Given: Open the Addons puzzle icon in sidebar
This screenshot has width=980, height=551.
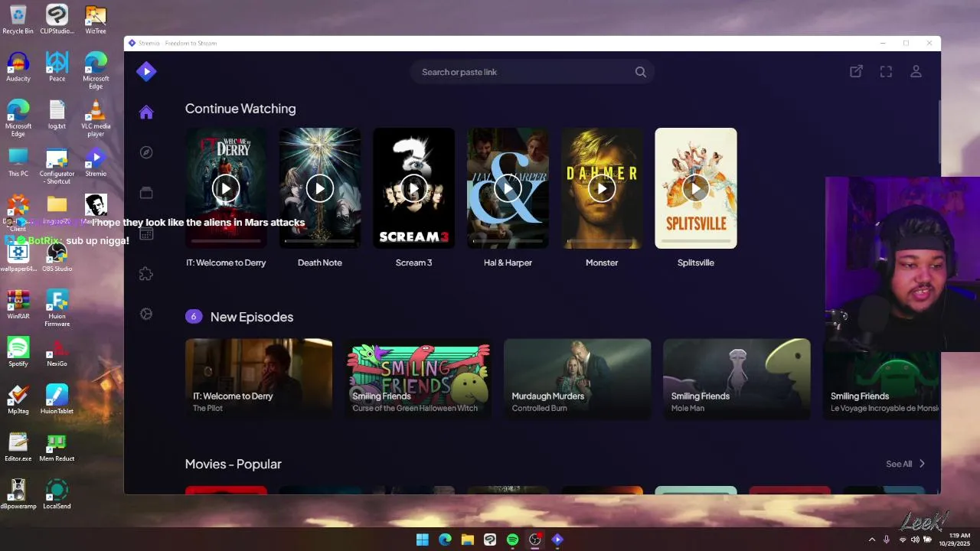Looking at the screenshot, I should 146,274.
